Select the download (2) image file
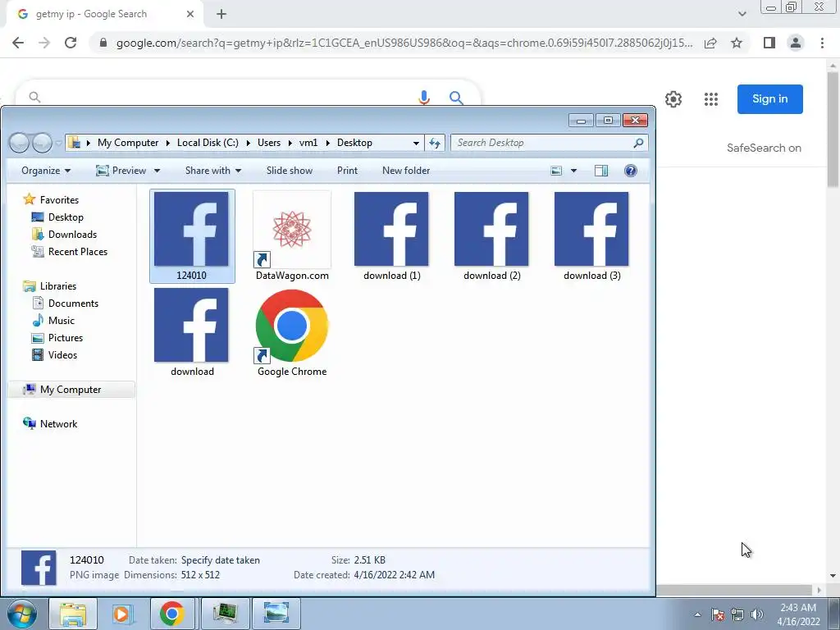The width and height of the screenshot is (840, 630). [492, 235]
